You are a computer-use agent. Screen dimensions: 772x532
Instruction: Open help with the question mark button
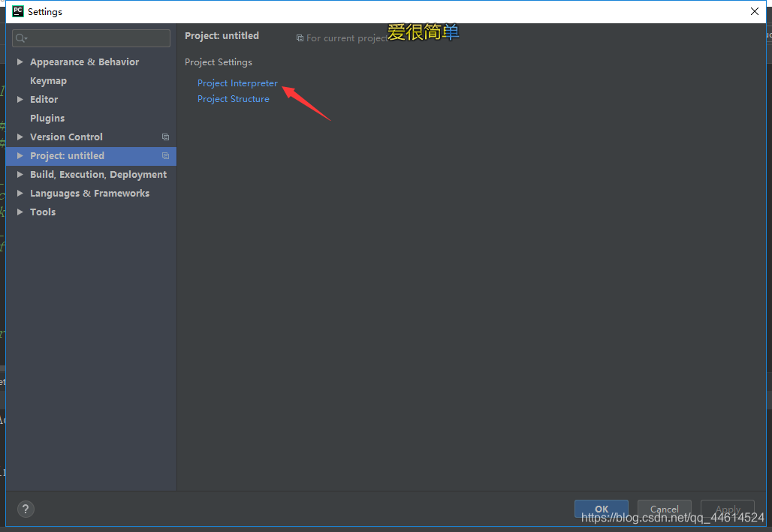pos(26,509)
